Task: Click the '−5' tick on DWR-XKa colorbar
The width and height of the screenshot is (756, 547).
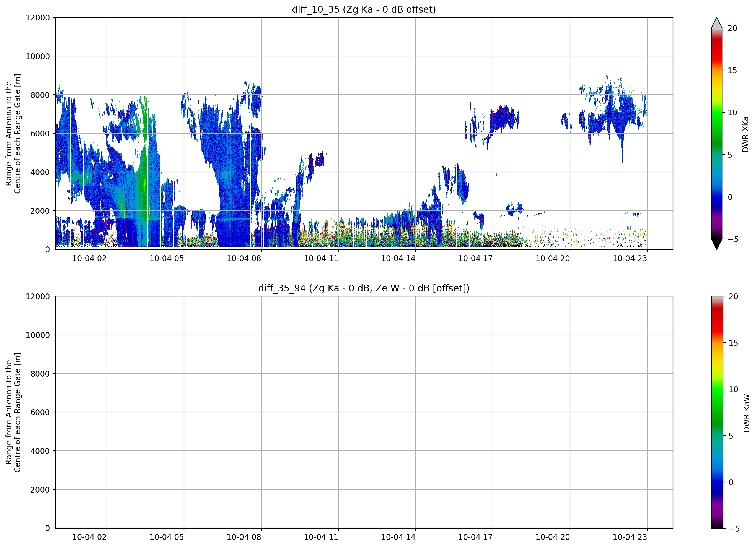Action: [x=733, y=239]
